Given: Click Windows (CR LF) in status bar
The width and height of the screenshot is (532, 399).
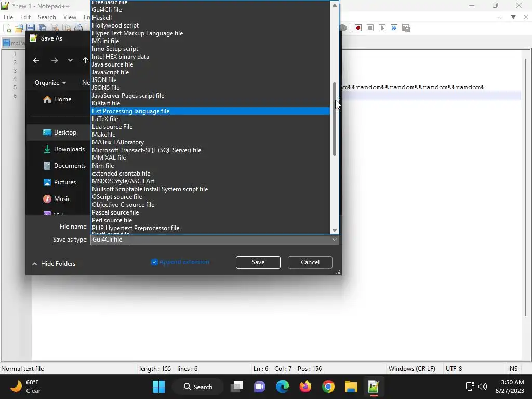Looking at the screenshot, I should [x=411, y=368].
